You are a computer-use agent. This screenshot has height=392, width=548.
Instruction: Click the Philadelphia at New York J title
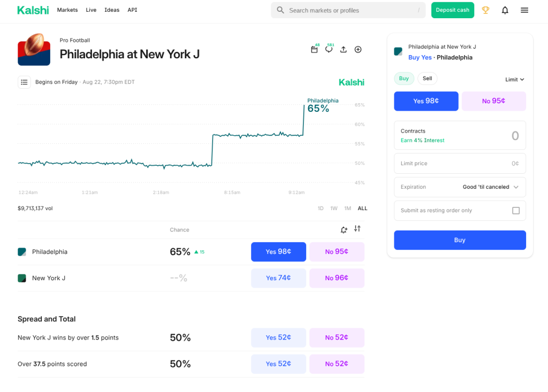[130, 54]
